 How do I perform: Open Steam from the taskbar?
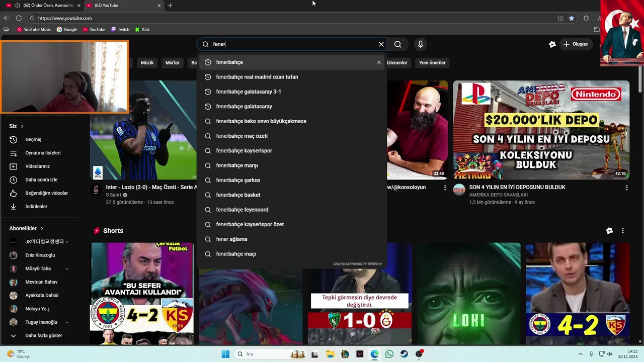point(404,354)
